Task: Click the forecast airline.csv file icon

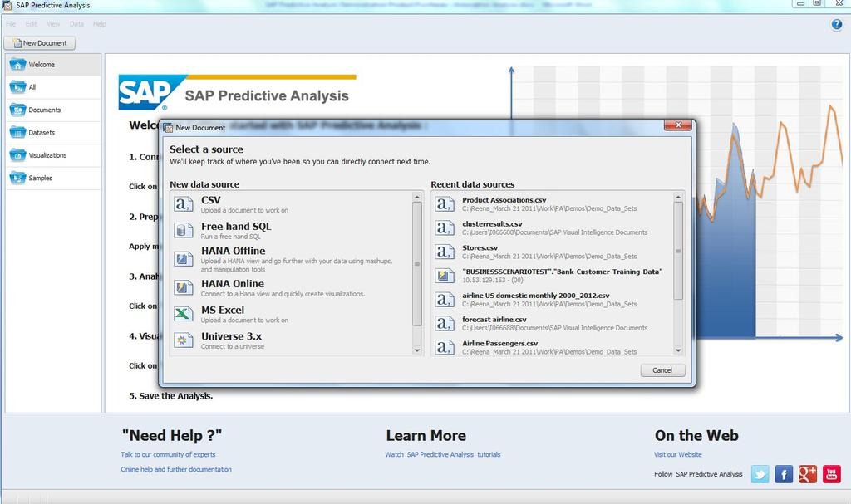Action: [x=445, y=323]
